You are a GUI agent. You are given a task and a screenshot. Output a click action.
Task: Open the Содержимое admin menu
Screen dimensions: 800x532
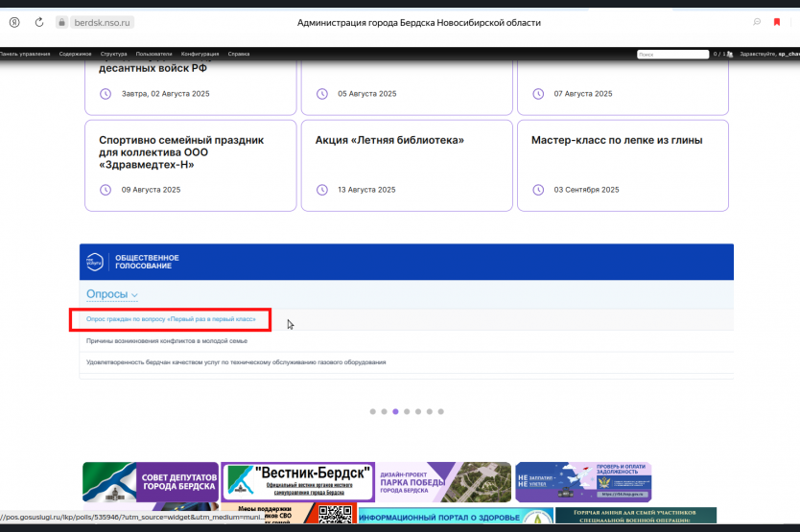coord(75,54)
